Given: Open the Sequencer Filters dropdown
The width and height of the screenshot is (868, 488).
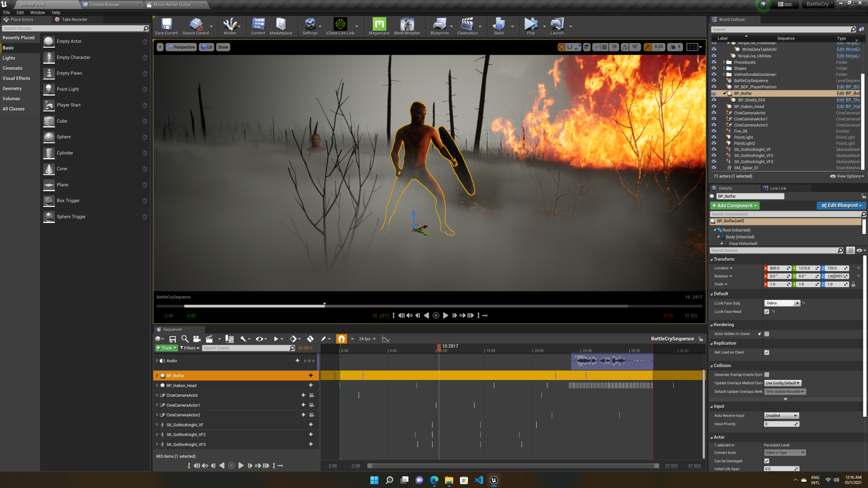Looking at the screenshot, I should (190, 348).
